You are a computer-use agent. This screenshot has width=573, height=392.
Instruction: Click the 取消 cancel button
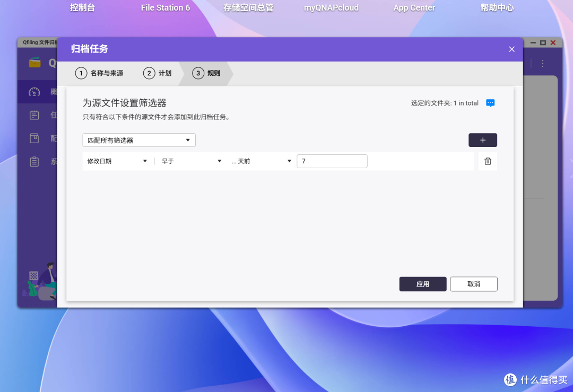pyautogui.click(x=474, y=284)
